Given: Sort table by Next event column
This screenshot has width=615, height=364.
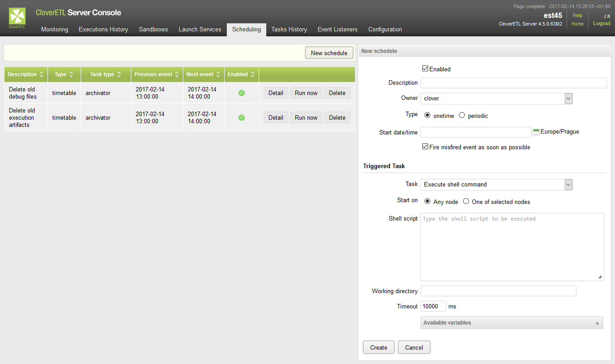Looking at the screenshot, I should (204, 74).
